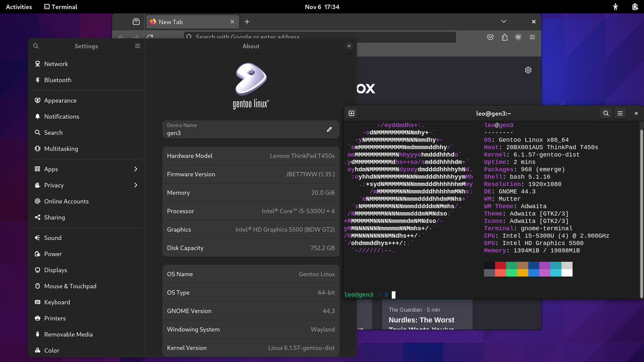Open Firefox extensions puzzle icon
Image resolution: width=644 pixels, height=362 pixels.
click(504, 37)
